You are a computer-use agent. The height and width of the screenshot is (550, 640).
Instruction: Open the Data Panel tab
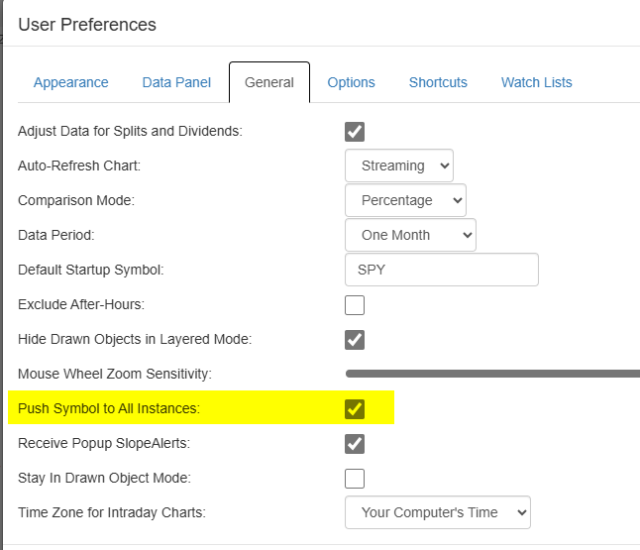[x=176, y=82]
